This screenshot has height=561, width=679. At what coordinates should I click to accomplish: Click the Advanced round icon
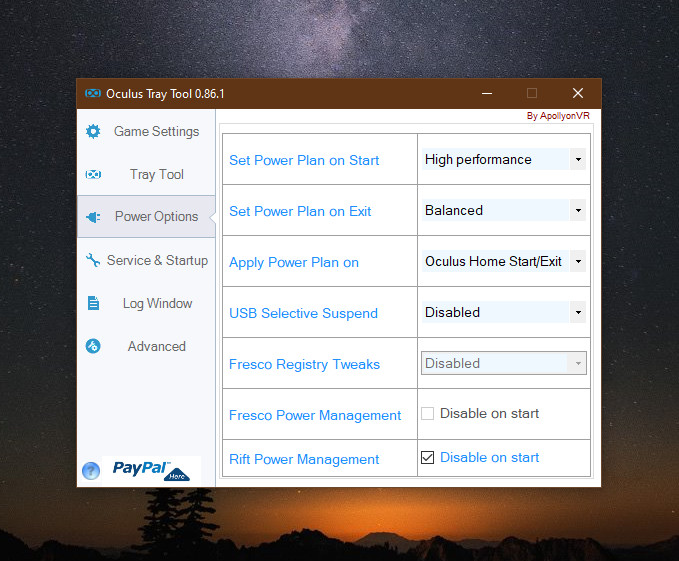point(93,346)
